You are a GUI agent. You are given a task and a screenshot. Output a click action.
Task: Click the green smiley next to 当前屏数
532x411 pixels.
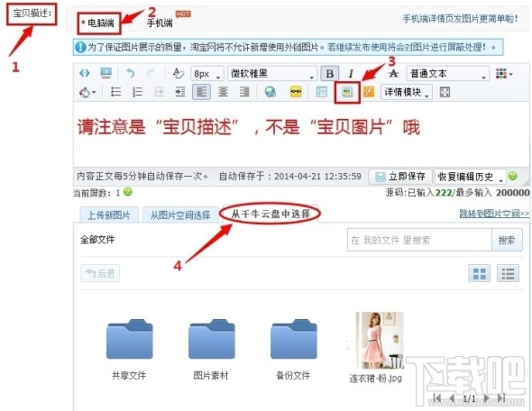127,192
